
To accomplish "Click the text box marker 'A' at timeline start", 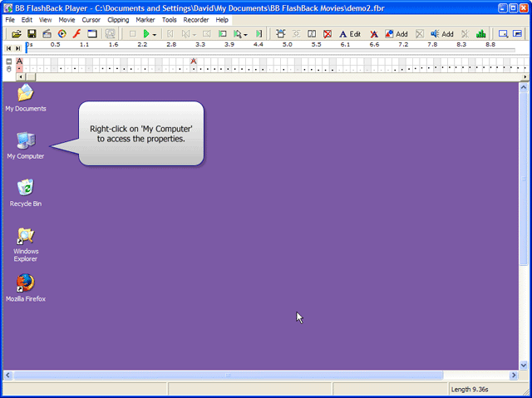I will click(x=19, y=61).
